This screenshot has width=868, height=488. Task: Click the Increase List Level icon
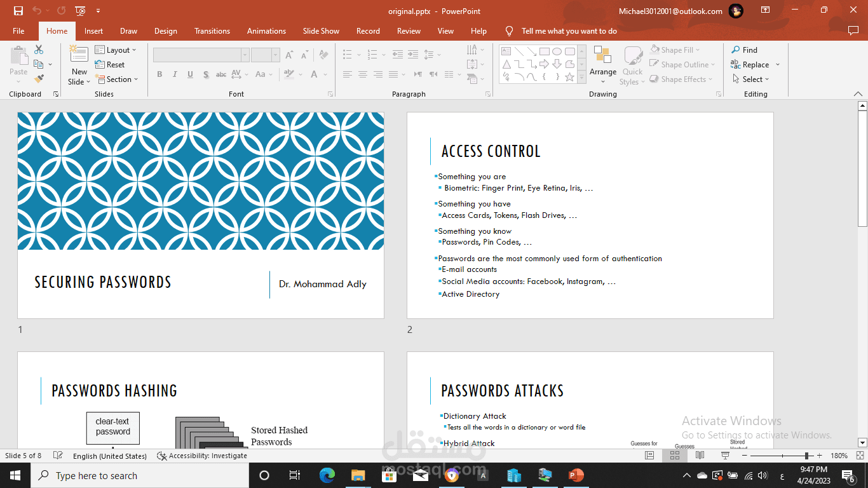click(413, 55)
